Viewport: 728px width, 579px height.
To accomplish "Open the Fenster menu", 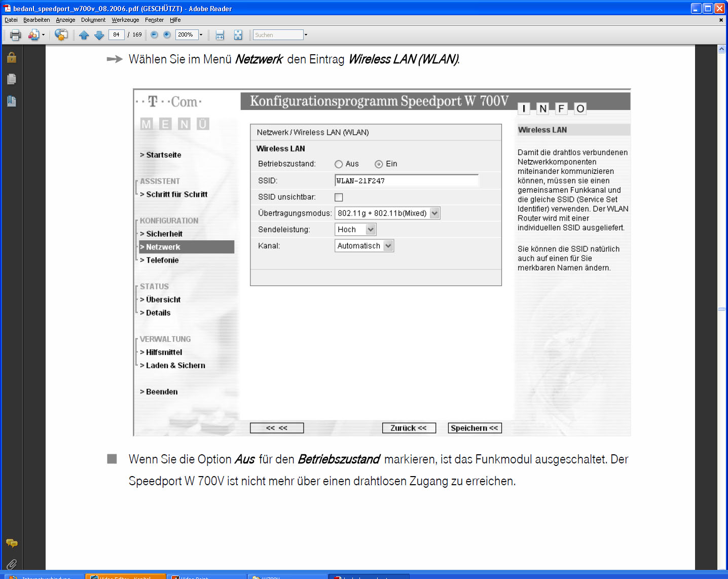I will coord(154,20).
